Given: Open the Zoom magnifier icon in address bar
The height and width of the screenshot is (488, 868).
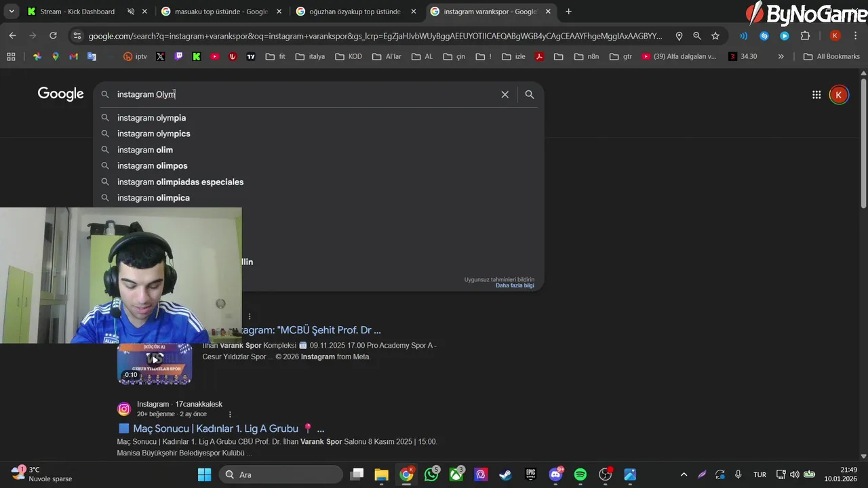Looking at the screenshot, I should [697, 36].
